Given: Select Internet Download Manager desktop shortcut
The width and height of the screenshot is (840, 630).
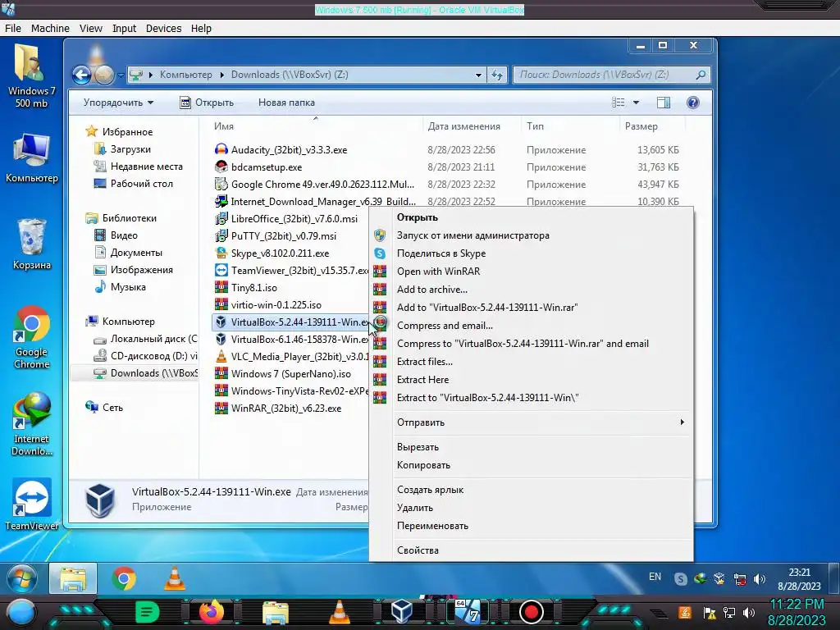Looking at the screenshot, I should [32, 424].
